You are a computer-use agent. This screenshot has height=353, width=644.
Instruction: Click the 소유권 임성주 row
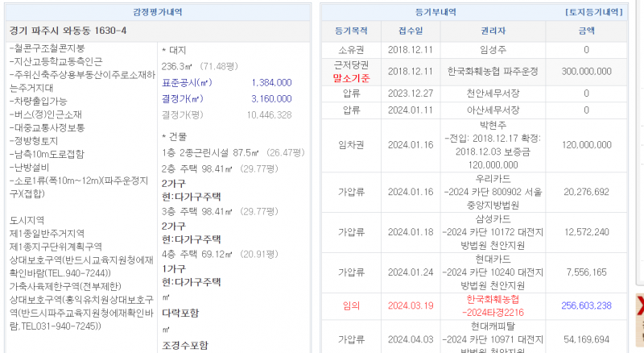click(493, 50)
